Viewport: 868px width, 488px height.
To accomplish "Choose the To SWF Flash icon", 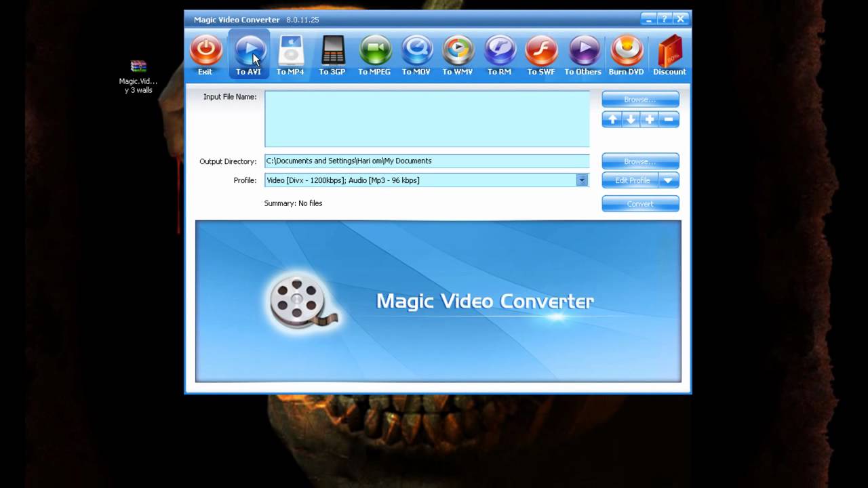I will [x=541, y=54].
